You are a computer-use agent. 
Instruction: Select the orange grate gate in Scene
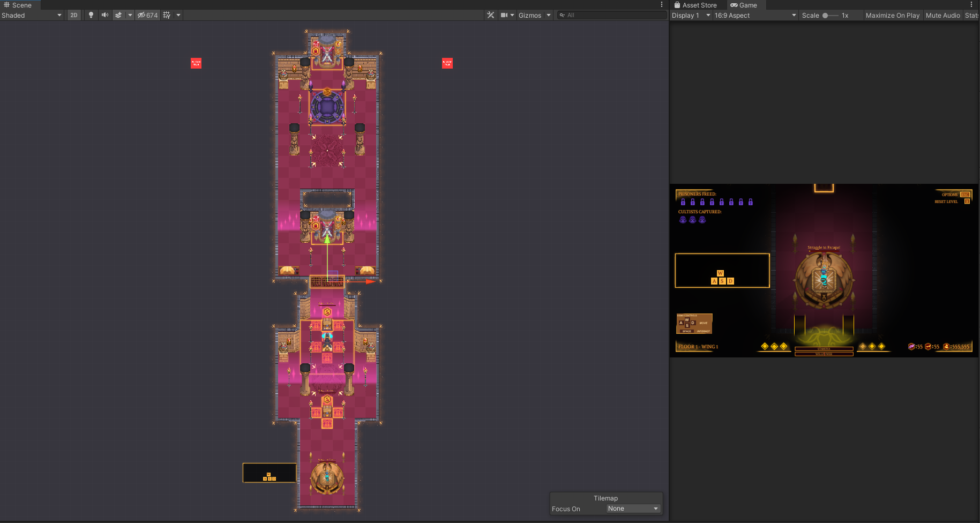click(327, 282)
